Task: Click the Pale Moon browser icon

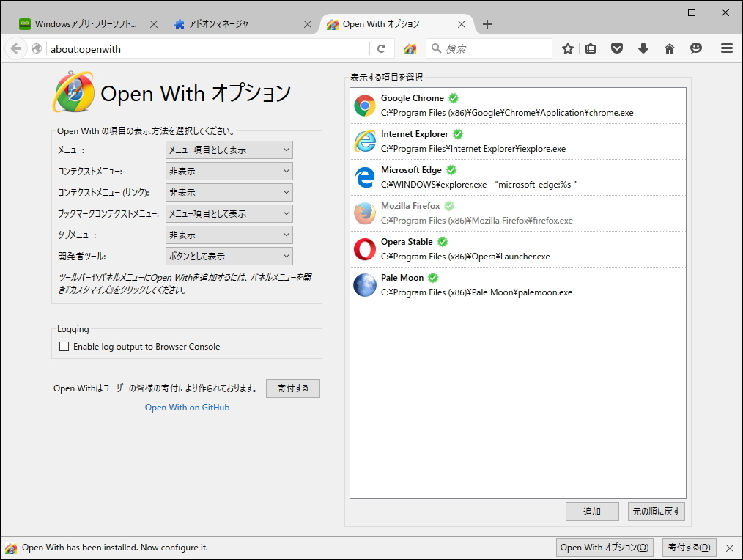Action: point(364,284)
